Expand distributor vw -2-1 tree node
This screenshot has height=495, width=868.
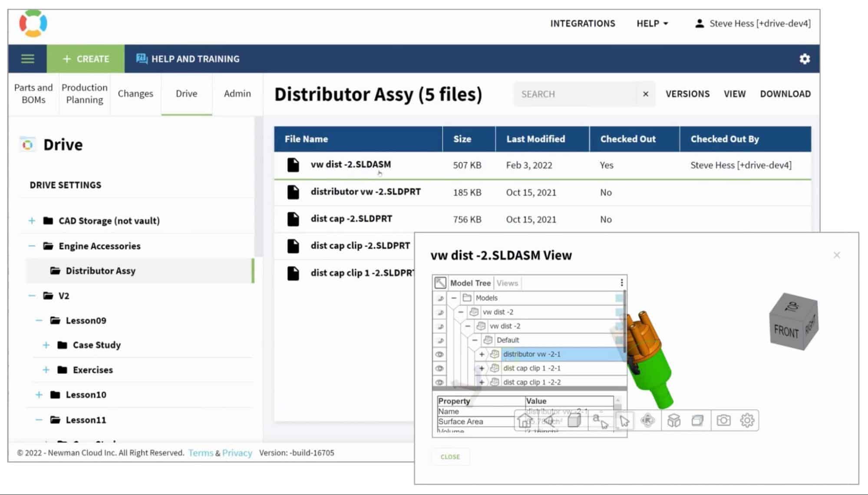(482, 354)
